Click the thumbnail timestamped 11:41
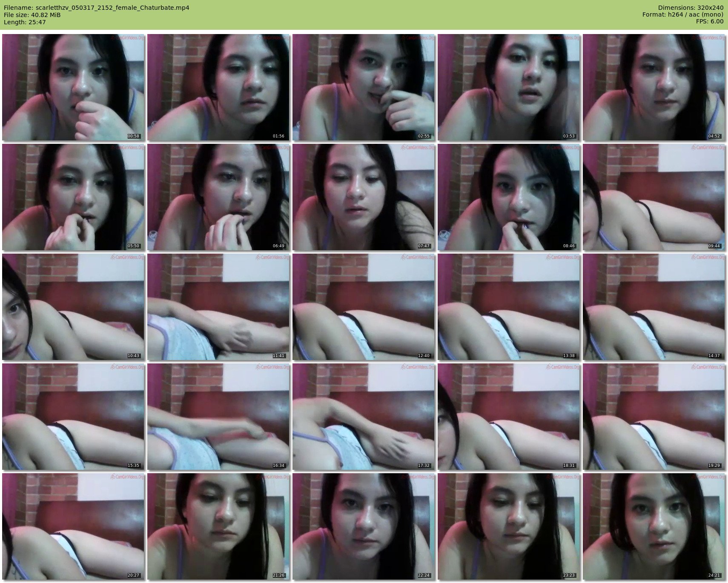The image size is (728, 583). click(x=218, y=307)
